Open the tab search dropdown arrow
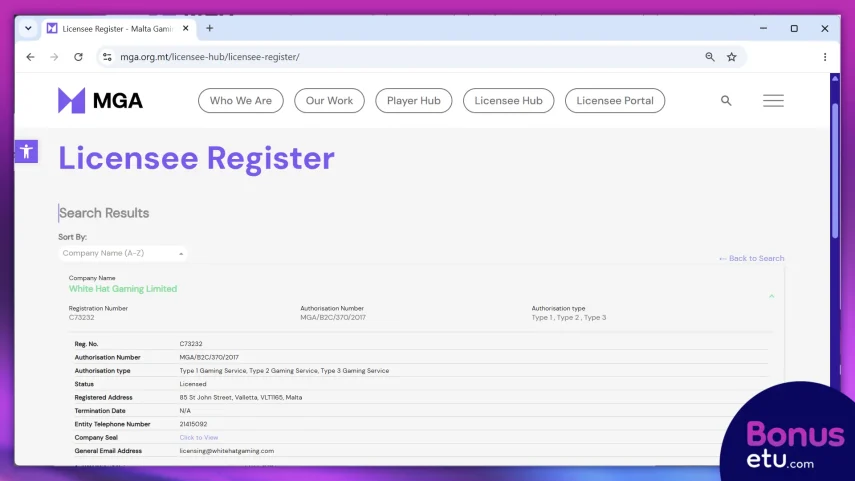Image resolution: width=855 pixels, height=481 pixels. (x=28, y=28)
